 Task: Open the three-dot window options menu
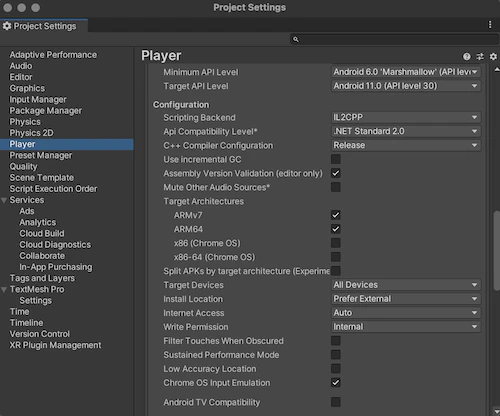tap(490, 25)
